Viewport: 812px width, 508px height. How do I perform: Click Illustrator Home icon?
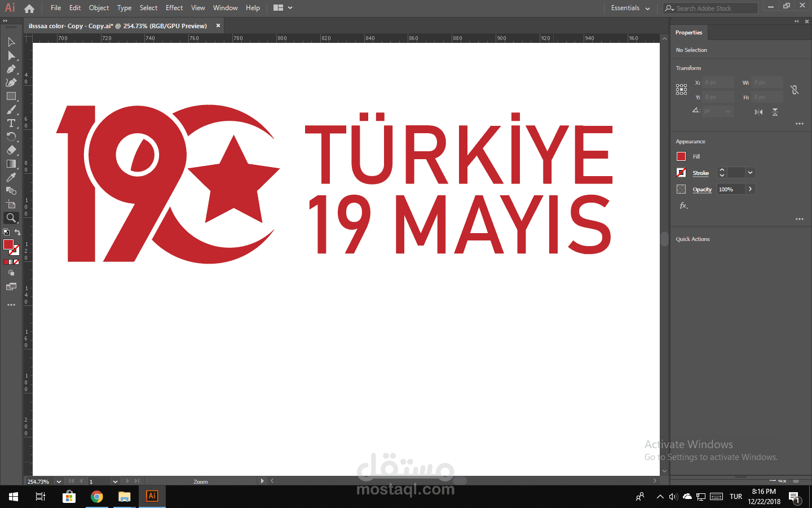29,8
